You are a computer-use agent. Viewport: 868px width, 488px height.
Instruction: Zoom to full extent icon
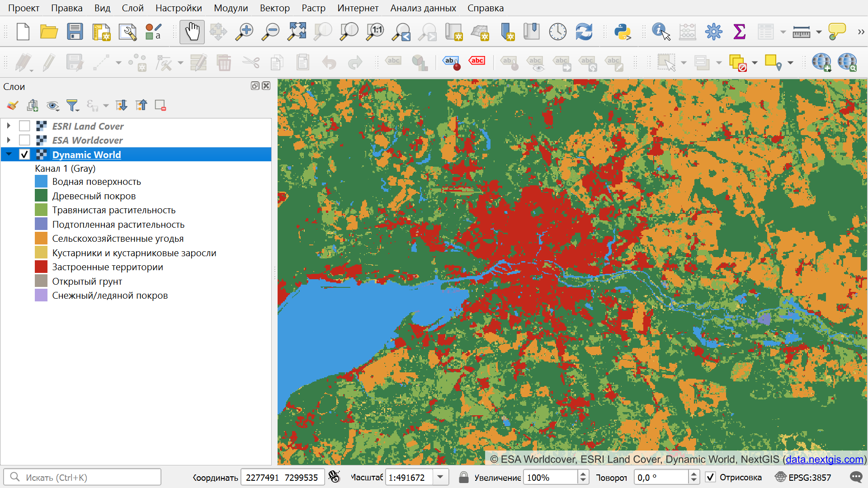(297, 32)
